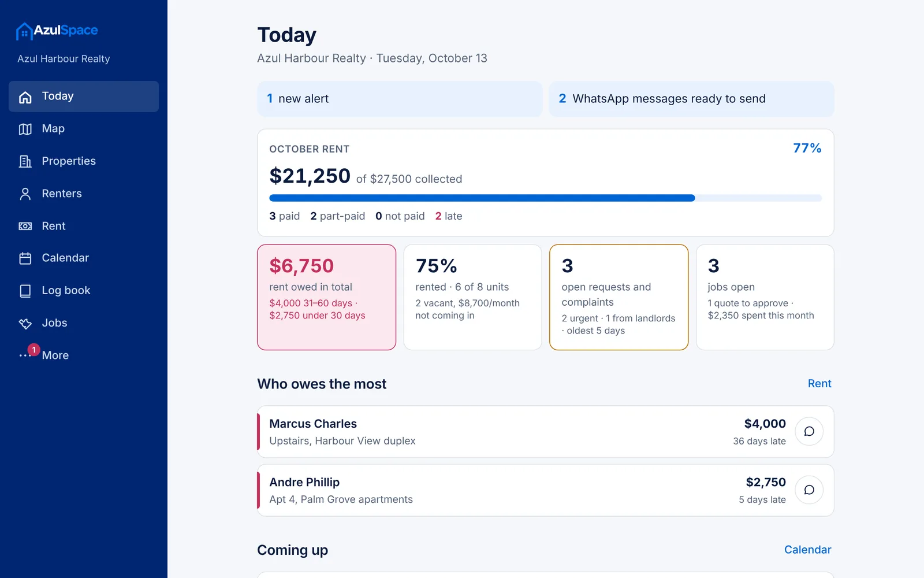Click the '2 part-paid' status count
The height and width of the screenshot is (578, 924).
pos(338,216)
